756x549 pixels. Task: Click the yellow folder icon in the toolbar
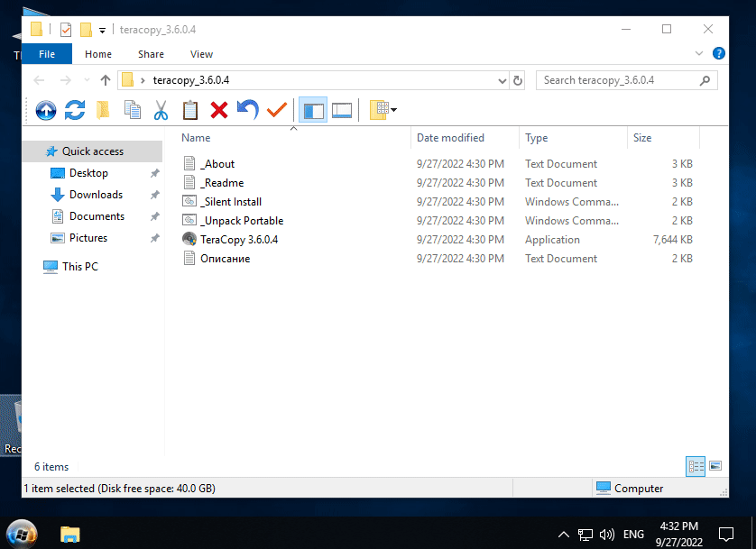point(103,110)
